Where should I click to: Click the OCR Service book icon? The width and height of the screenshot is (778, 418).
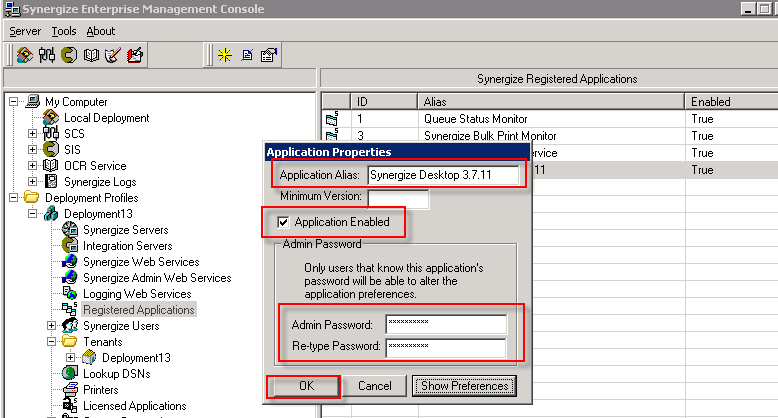tap(51, 165)
